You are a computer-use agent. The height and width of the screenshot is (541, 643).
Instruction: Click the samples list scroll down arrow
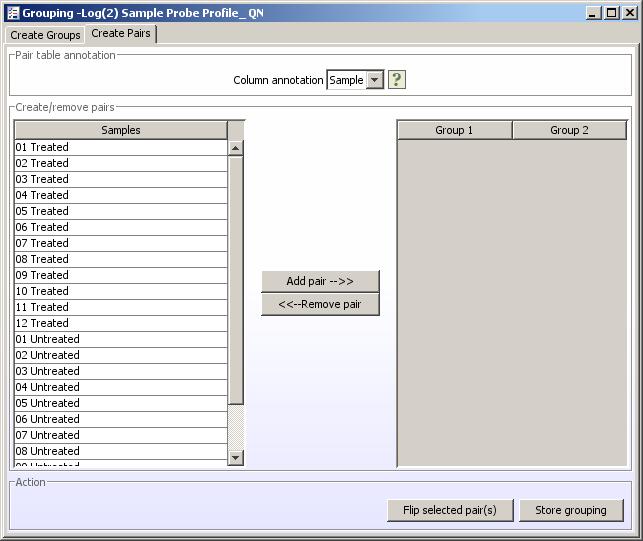coord(235,457)
